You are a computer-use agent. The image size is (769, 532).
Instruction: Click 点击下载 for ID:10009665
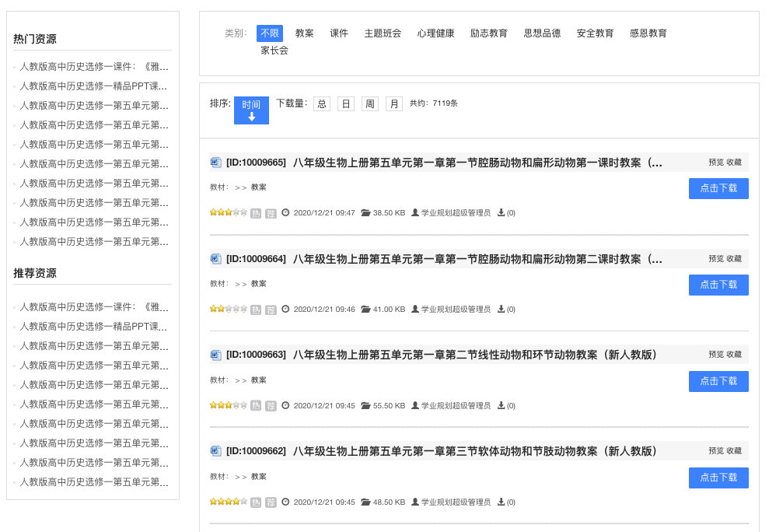pyautogui.click(x=718, y=188)
